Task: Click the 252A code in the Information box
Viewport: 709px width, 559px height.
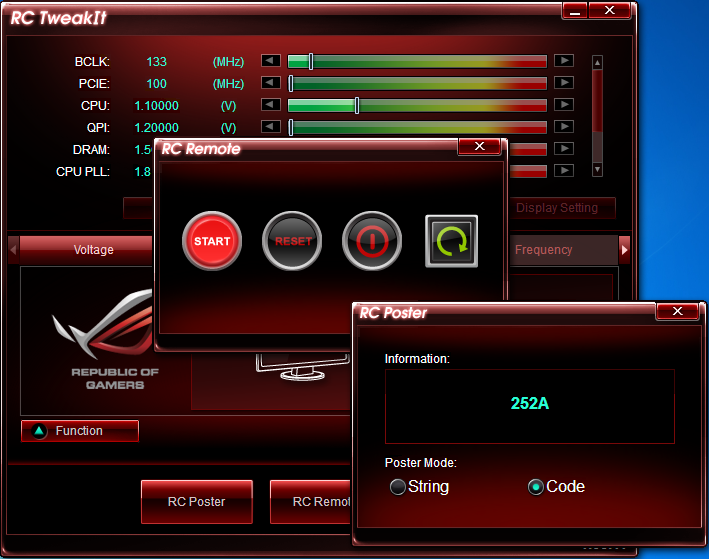Action: (529, 403)
